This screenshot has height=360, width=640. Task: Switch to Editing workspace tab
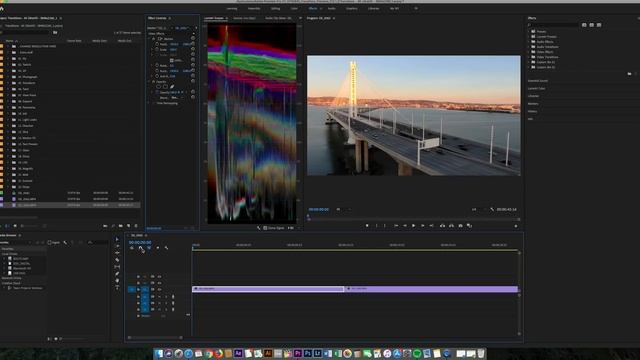pyautogui.click(x=276, y=8)
